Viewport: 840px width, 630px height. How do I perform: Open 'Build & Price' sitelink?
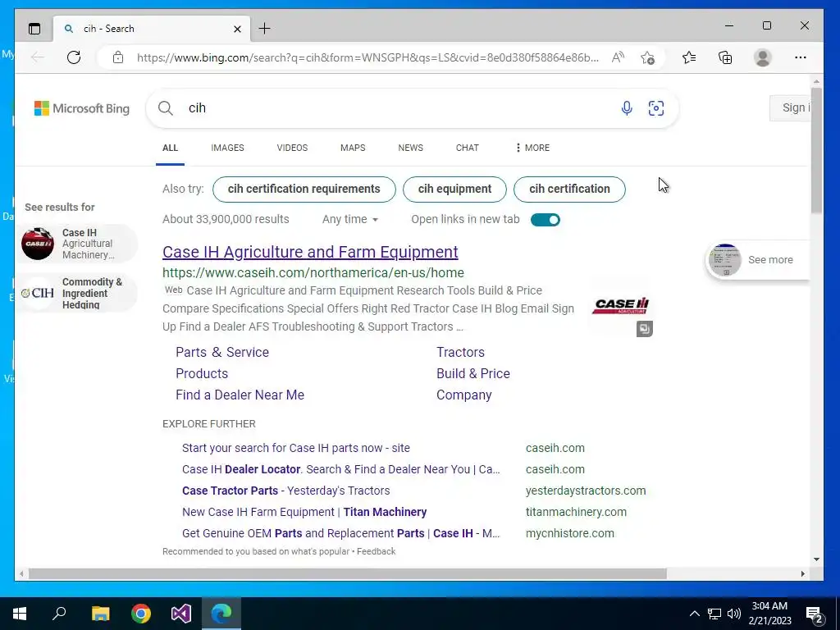click(473, 374)
